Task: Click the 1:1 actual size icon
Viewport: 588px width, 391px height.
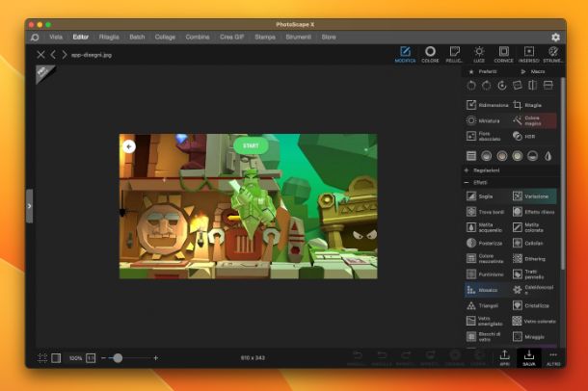Action: tap(91, 358)
